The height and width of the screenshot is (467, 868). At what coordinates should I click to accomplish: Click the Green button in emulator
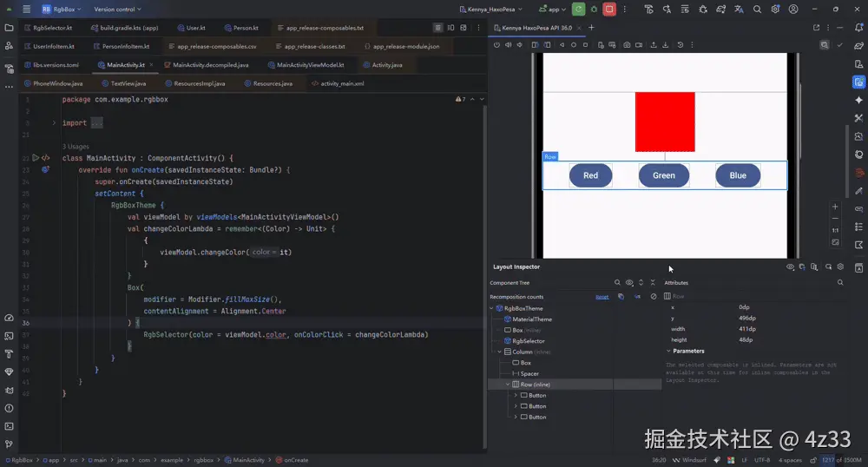(664, 175)
